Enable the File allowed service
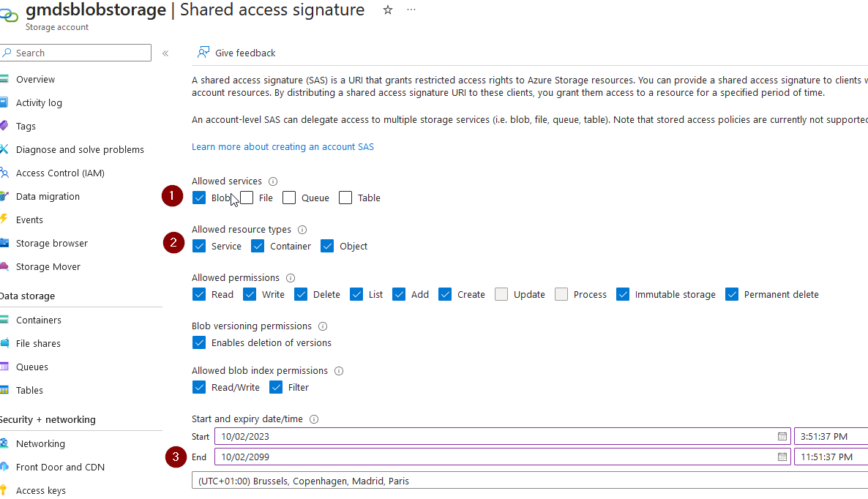 247,198
